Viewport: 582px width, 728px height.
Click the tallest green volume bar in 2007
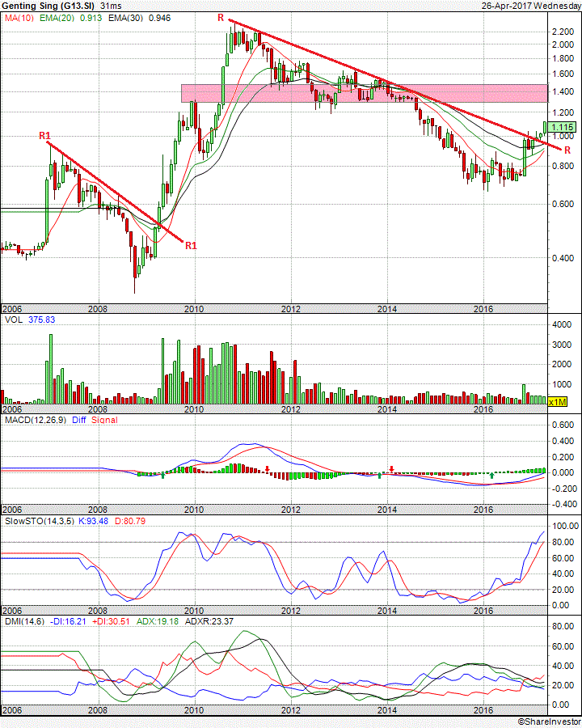coord(51,369)
